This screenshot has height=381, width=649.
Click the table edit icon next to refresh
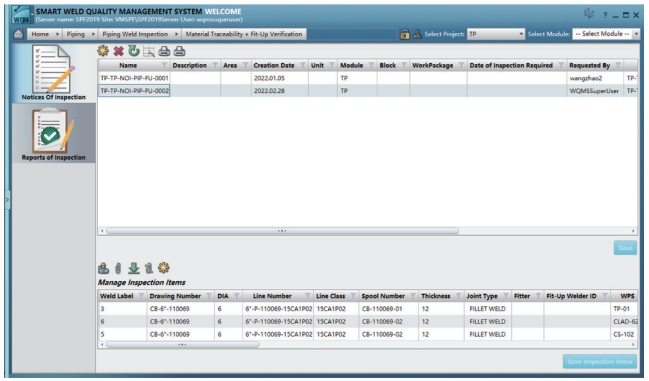pos(149,51)
